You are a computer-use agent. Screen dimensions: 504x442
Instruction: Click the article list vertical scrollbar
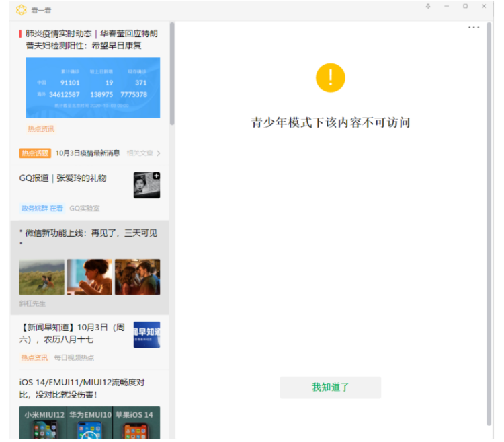(x=172, y=74)
